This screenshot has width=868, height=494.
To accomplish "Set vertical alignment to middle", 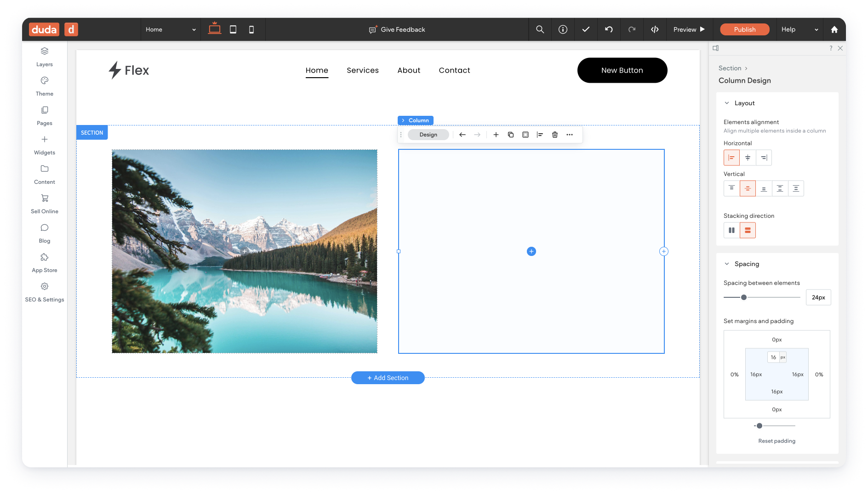I will 748,188.
